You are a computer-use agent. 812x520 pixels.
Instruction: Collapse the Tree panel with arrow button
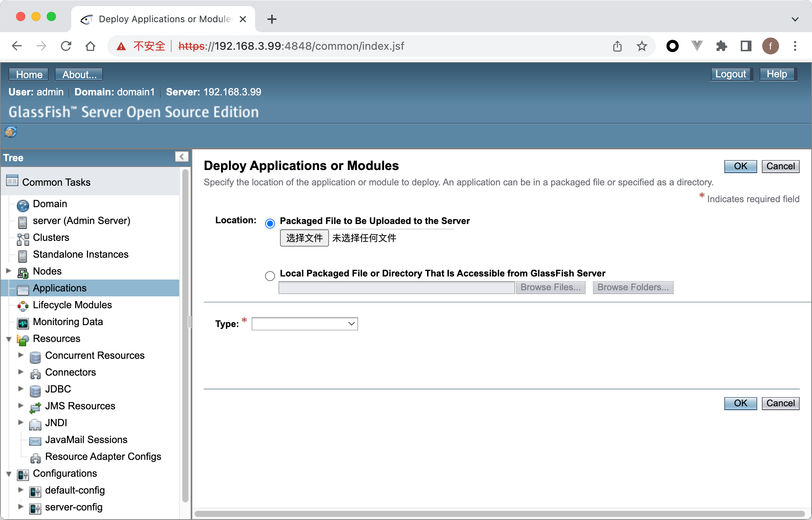[182, 157]
